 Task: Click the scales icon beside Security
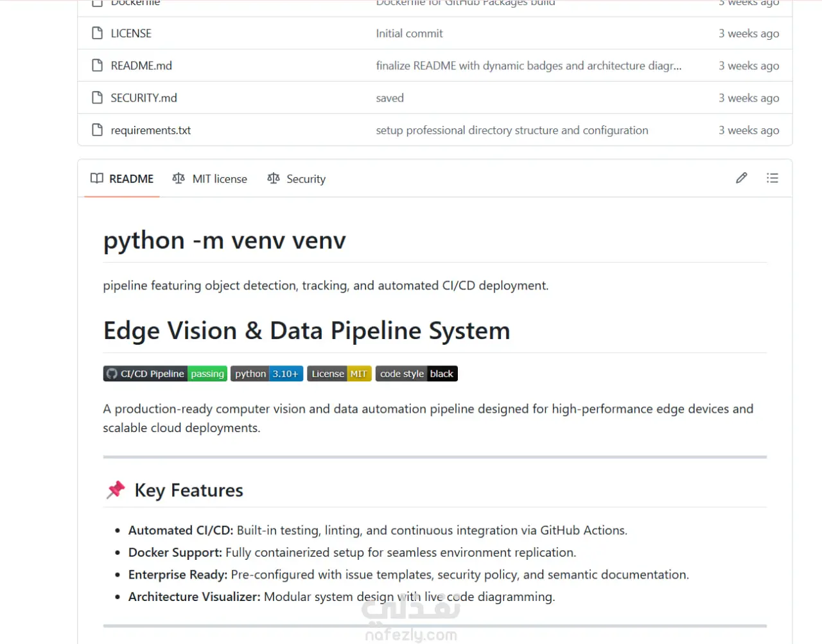tap(274, 178)
